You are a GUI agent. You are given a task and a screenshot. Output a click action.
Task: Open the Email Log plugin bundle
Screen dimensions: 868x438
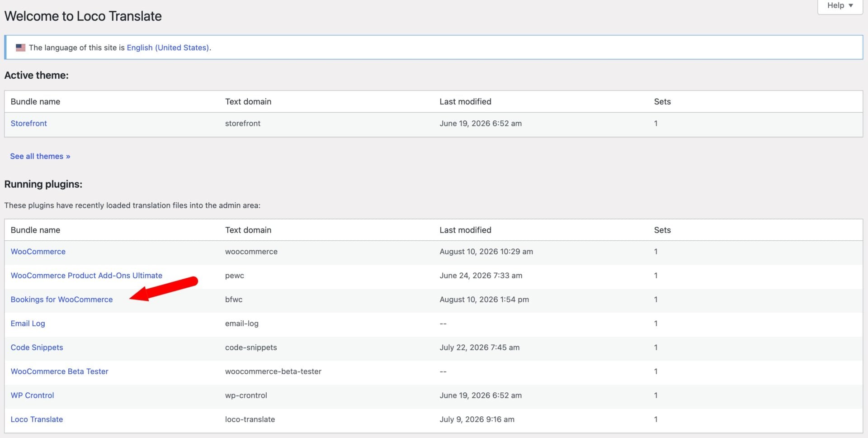[28, 324]
